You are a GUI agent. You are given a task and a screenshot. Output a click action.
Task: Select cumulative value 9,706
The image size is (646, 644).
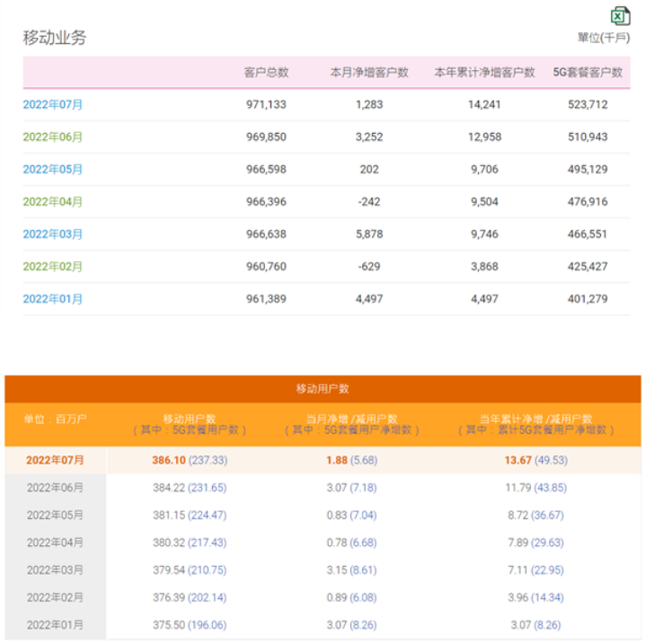click(484, 170)
